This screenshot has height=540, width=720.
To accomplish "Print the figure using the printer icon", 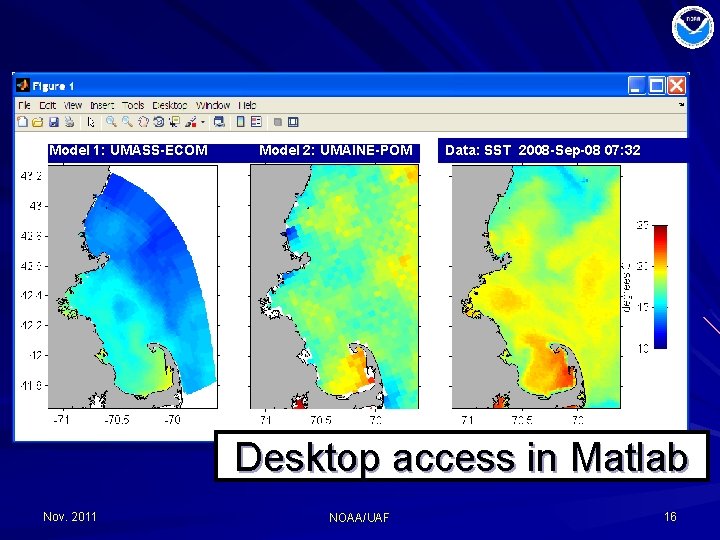I will click(69, 122).
